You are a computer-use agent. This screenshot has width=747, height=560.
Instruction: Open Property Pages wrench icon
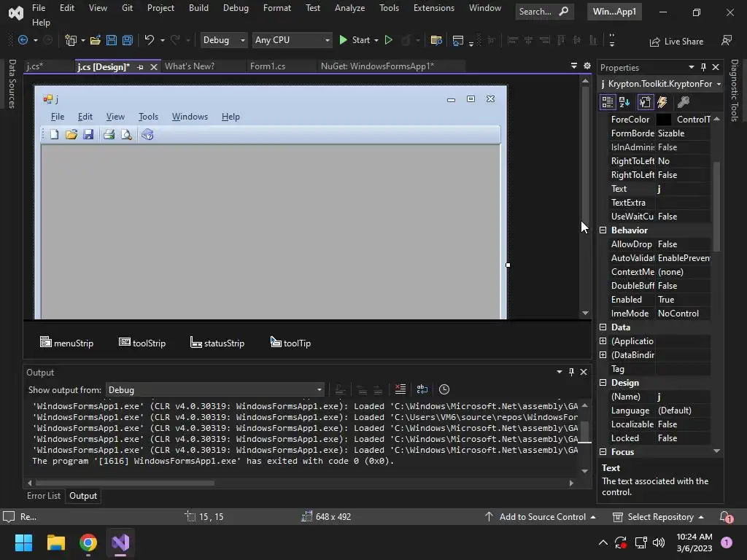(683, 102)
